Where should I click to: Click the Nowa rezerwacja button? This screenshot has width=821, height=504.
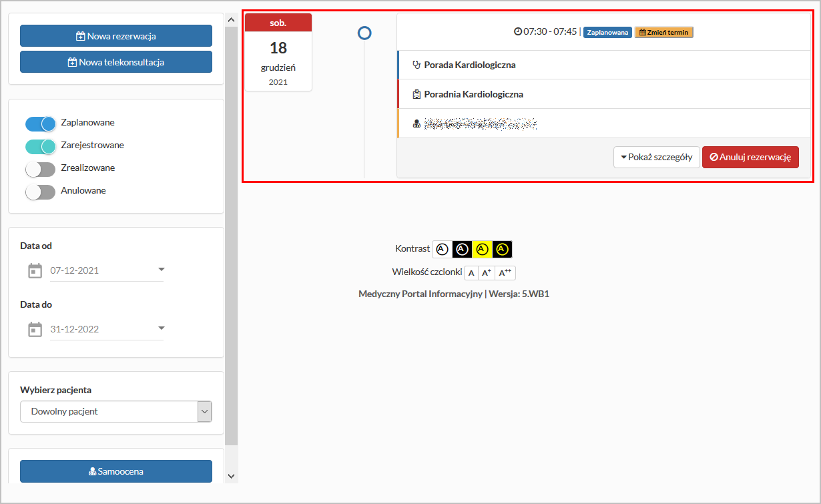tap(116, 36)
